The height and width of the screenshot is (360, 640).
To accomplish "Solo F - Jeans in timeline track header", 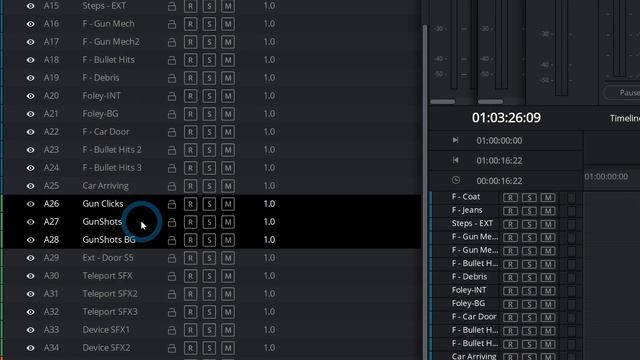I will tap(529, 211).
